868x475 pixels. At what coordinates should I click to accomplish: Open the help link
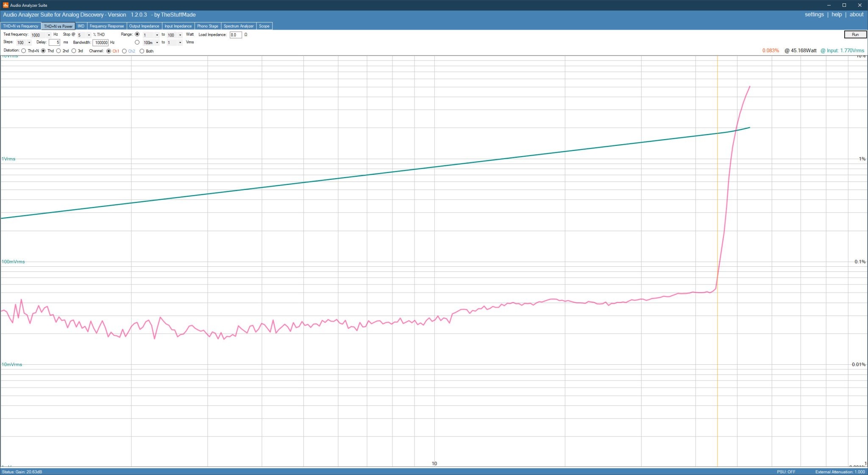point(837,14)
